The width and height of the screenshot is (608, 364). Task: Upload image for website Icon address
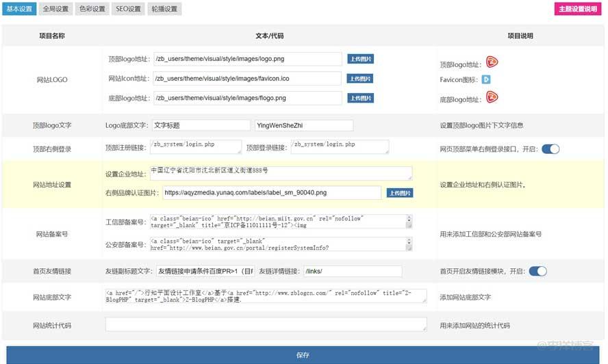coord(360,79)
